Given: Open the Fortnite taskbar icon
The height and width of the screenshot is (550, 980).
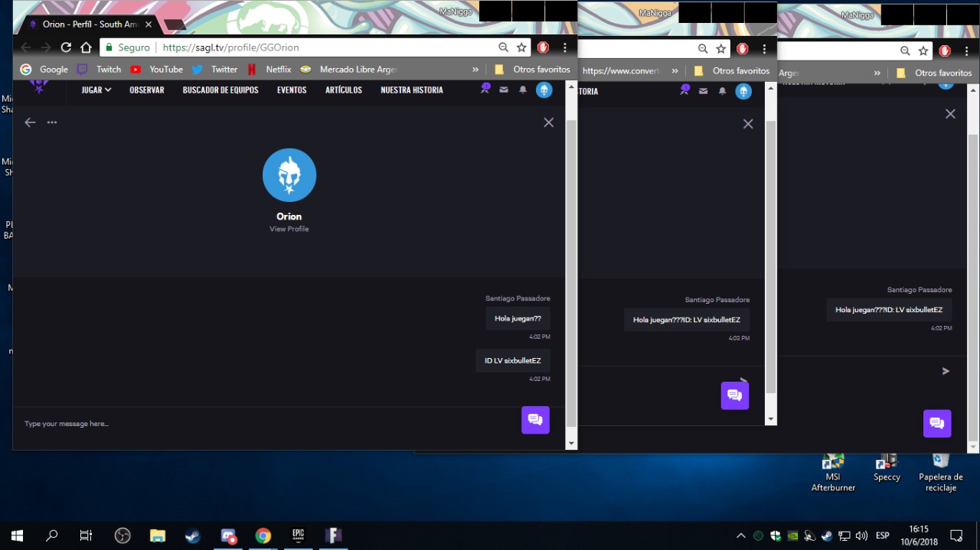Looking at the screenshot, I should (x=333, y=535).
